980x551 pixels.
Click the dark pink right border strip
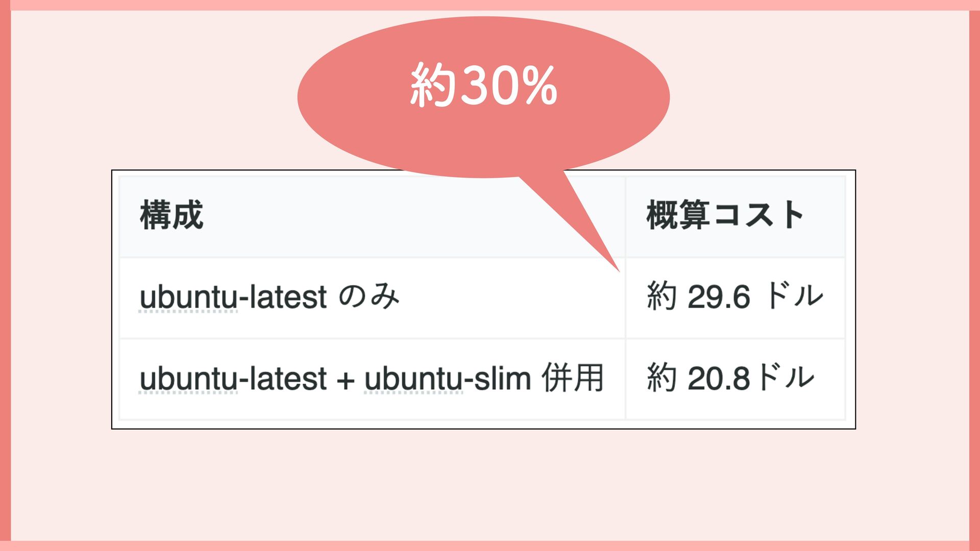point(974,275)
